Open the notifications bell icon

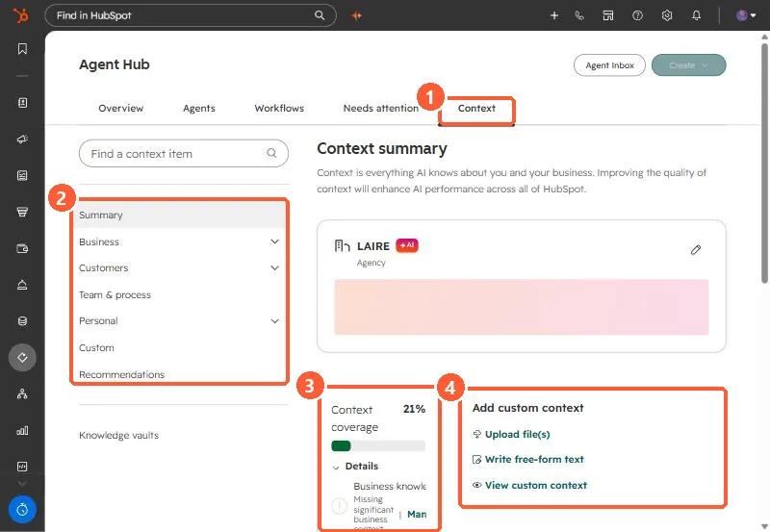coord(696,15)
